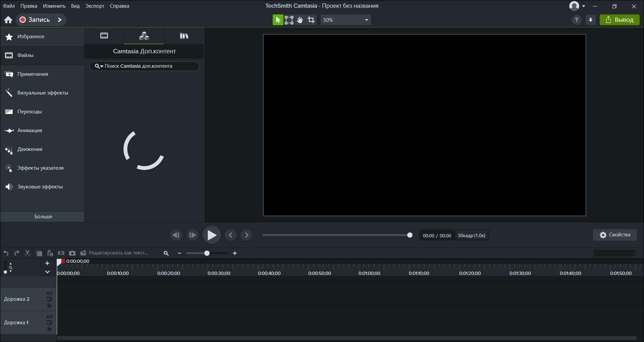This screenshot has height=342, width=644.
Task: Open the Экспорт menu
Action: [x=95, y=6]
